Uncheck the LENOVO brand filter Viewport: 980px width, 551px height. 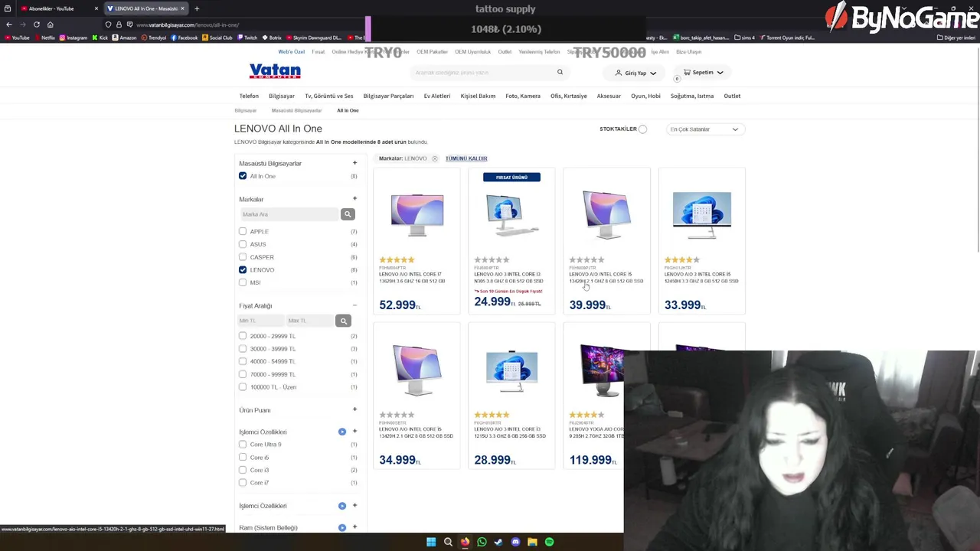coord(243,269)
